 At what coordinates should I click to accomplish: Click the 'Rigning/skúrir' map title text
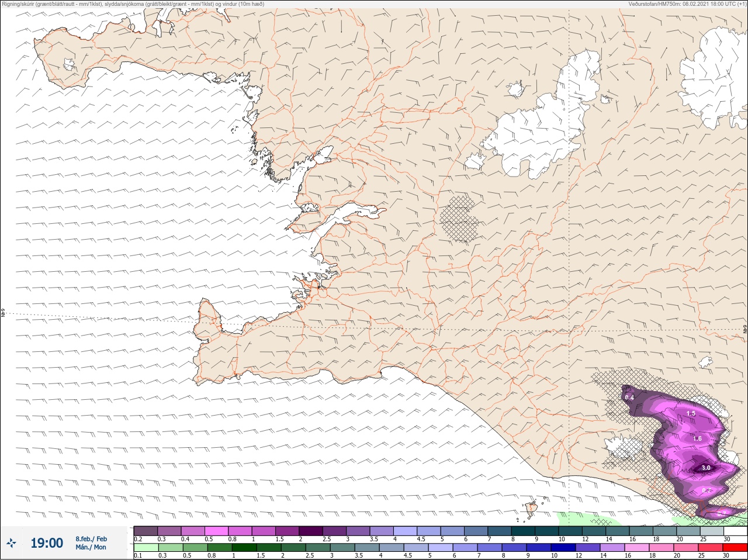133,4
